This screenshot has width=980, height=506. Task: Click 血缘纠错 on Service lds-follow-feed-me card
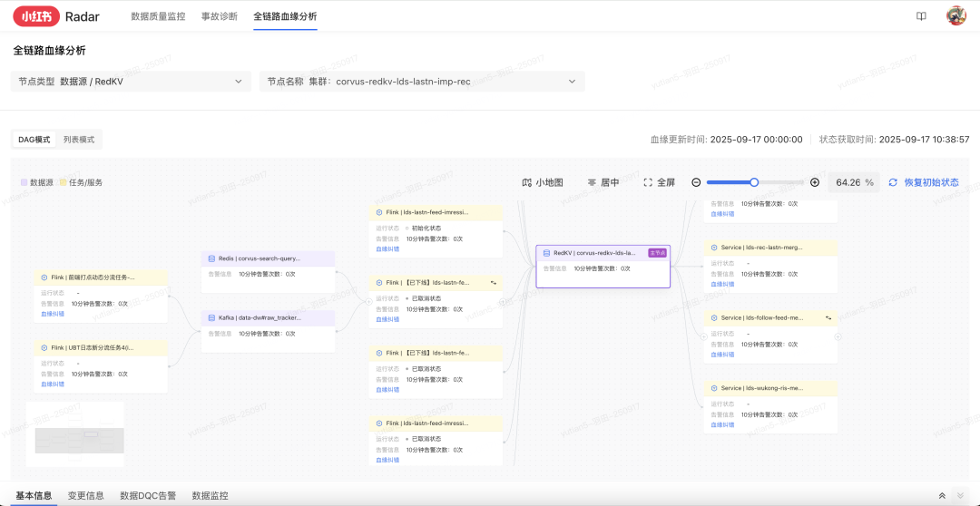pos(722,355)
